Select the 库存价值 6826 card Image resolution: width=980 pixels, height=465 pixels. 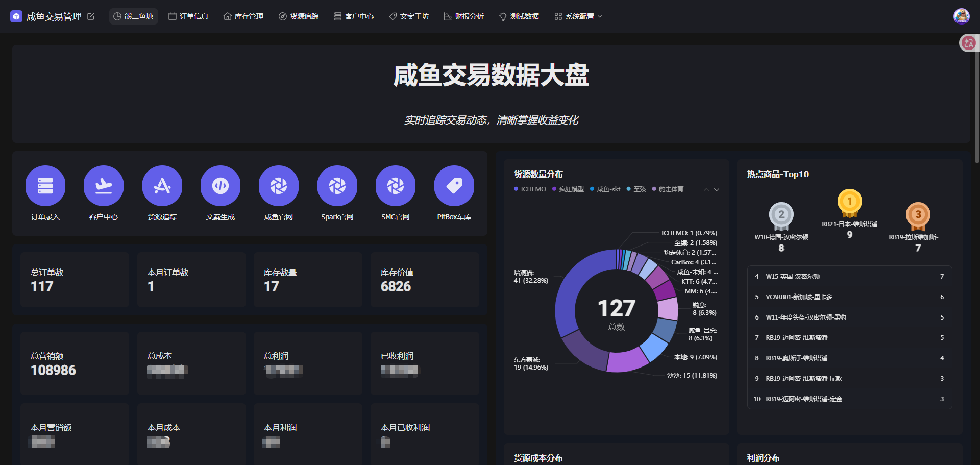[425, 280]
